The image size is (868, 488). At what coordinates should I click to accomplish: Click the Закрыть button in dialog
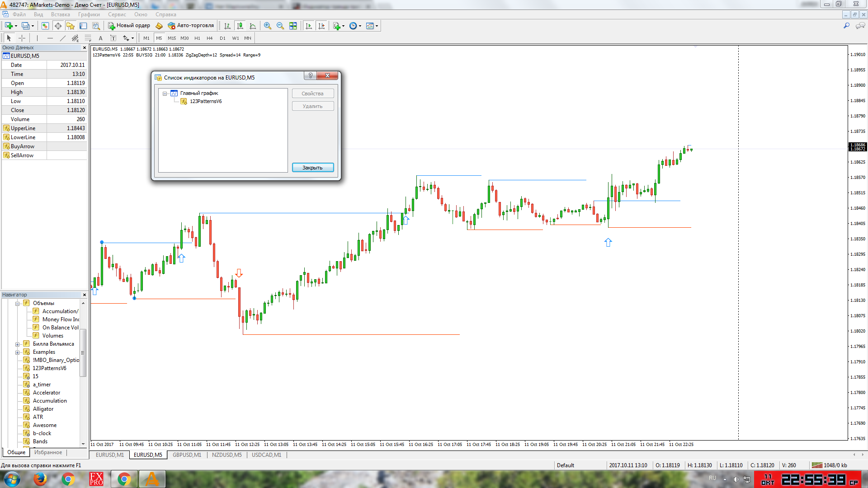pyautogui.click(x=313, y=168)
